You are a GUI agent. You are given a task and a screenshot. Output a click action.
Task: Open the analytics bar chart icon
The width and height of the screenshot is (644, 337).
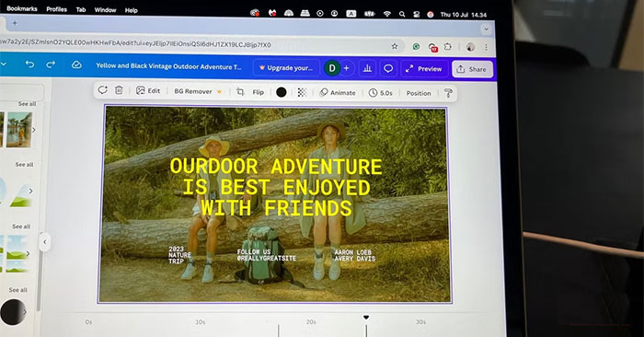(367, 69)
